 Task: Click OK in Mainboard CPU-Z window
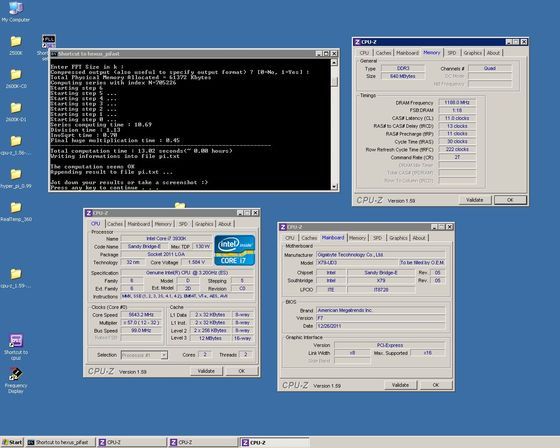tap(436, 385)
